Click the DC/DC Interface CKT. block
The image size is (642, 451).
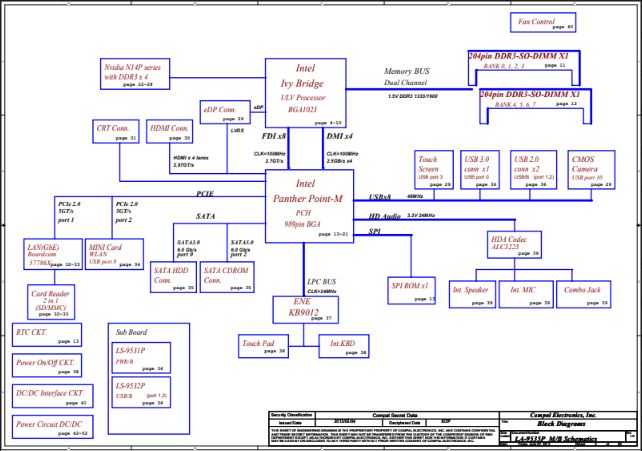coord(52,396)
